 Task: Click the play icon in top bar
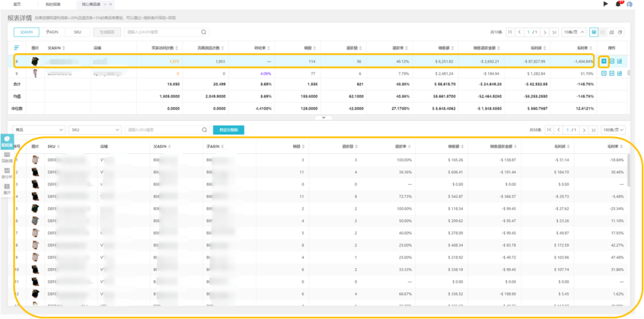[606, 4]
